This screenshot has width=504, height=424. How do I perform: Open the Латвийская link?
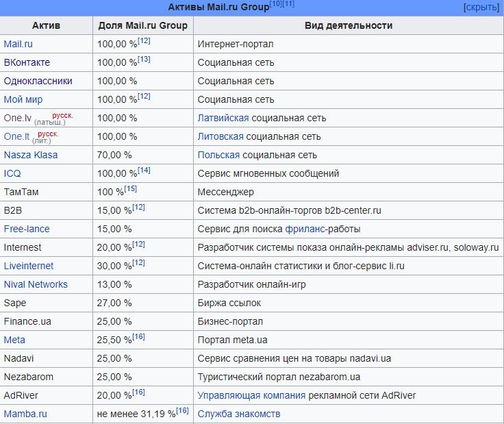(x=223, y=118)
